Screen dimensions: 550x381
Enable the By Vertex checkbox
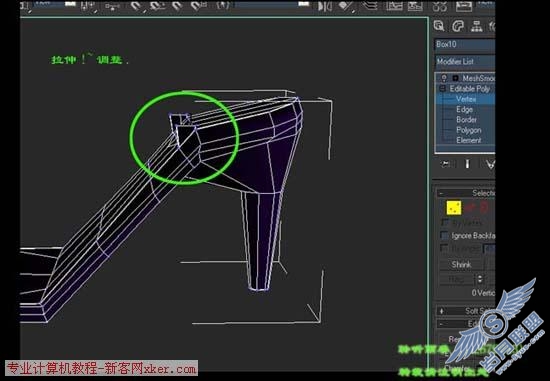point(444,222)
